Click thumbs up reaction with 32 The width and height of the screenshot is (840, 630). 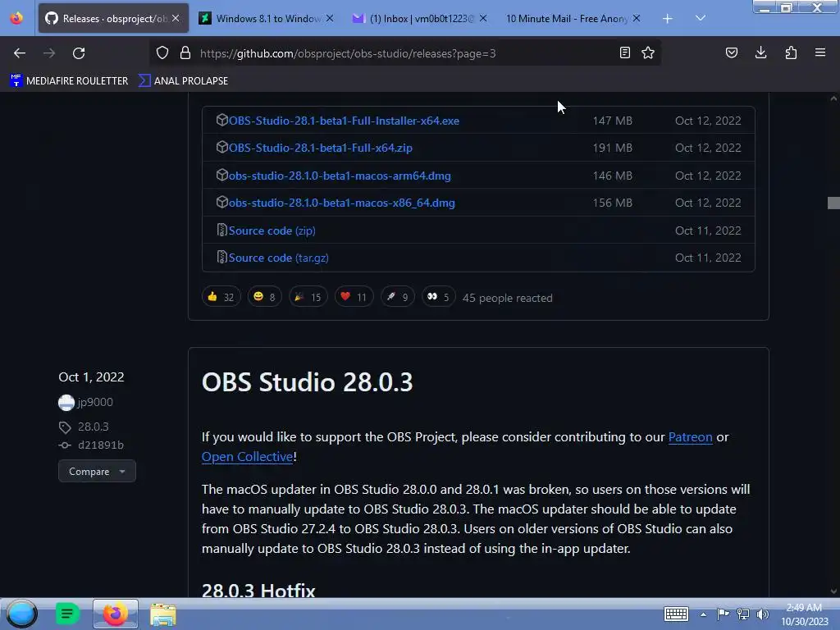pos(221,297)
